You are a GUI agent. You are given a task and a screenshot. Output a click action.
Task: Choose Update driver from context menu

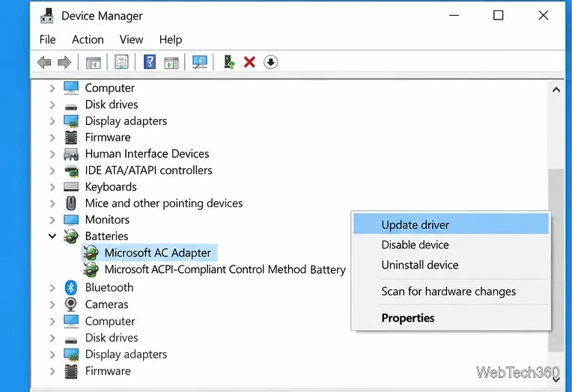[x=451, y=224]
